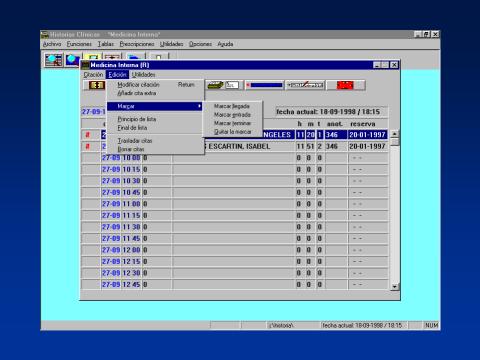Choose Marcar llegada from the submenu
This screenshot has width=480, height=360.
pos(232,106)
